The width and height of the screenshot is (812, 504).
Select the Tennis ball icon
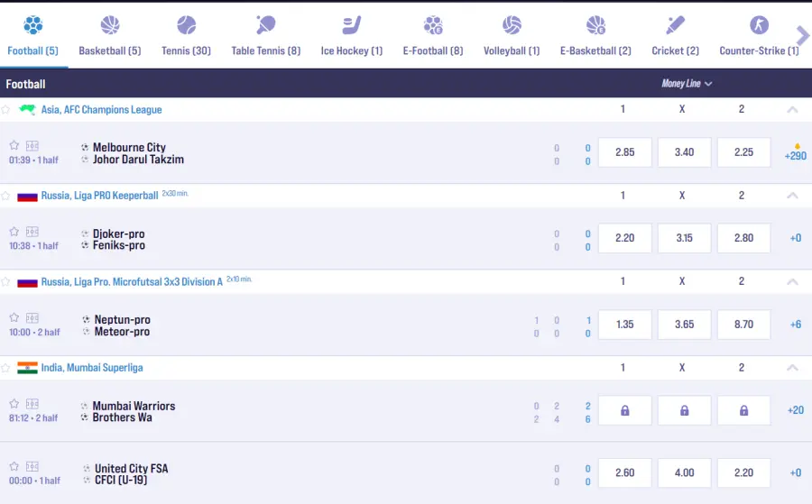point(186,25)
